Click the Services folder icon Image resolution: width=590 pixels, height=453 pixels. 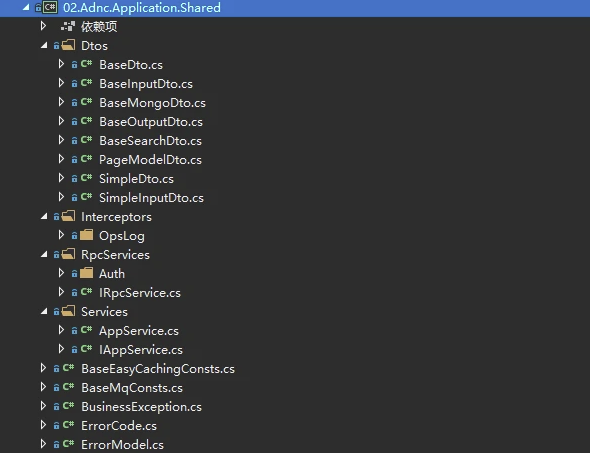[x=68, y=311]
